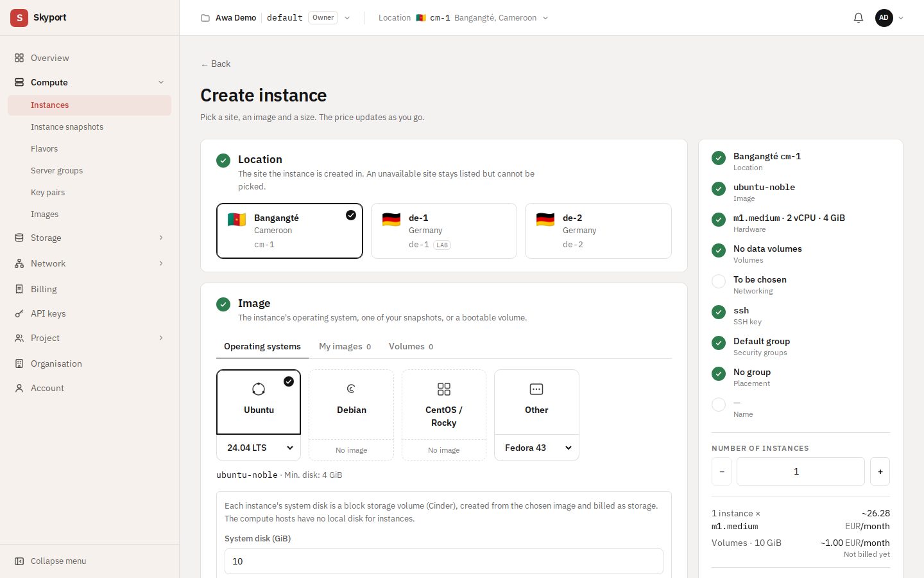Click the Organisation building icon
Image resolution: width=924 pixels, height=578 pixels.
click(x=19, y=363)
